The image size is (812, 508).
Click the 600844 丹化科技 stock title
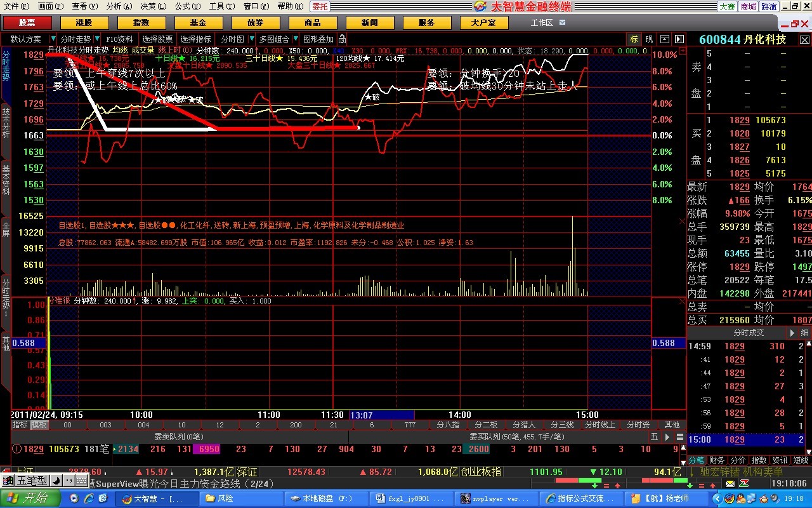[x=743, y=39]
